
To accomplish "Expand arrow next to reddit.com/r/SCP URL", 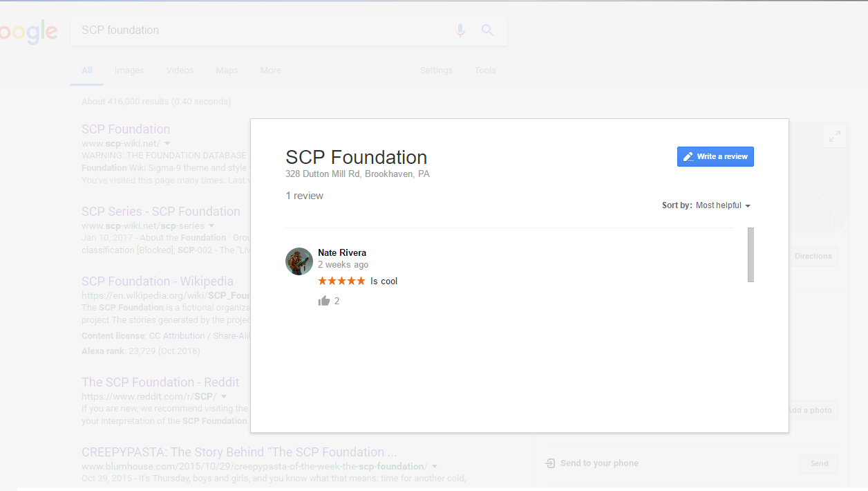I will [223, 396].
